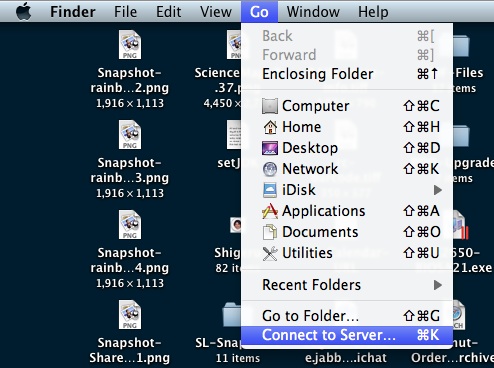Choose Enclosing Folder from Go menu
Screen dimensions: 494x368
[347, 74]
